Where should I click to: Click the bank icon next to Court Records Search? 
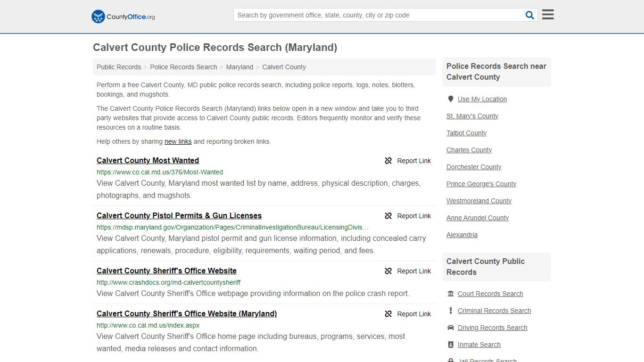(x=451, y=293)
